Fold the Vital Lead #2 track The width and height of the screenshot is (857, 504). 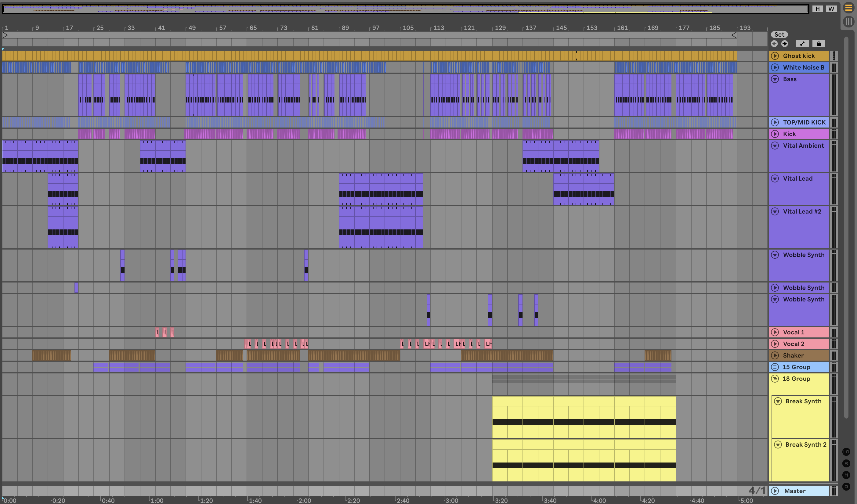pos(775,211)
